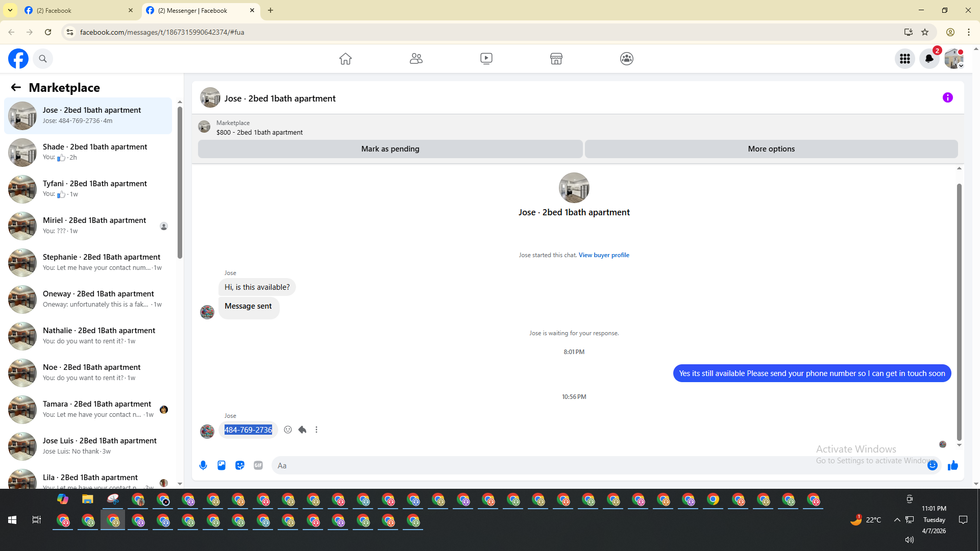Viewport: 980px width, 551px height.
Task: Reply to the 484-769-2736 message
Action: coord(302,430)
